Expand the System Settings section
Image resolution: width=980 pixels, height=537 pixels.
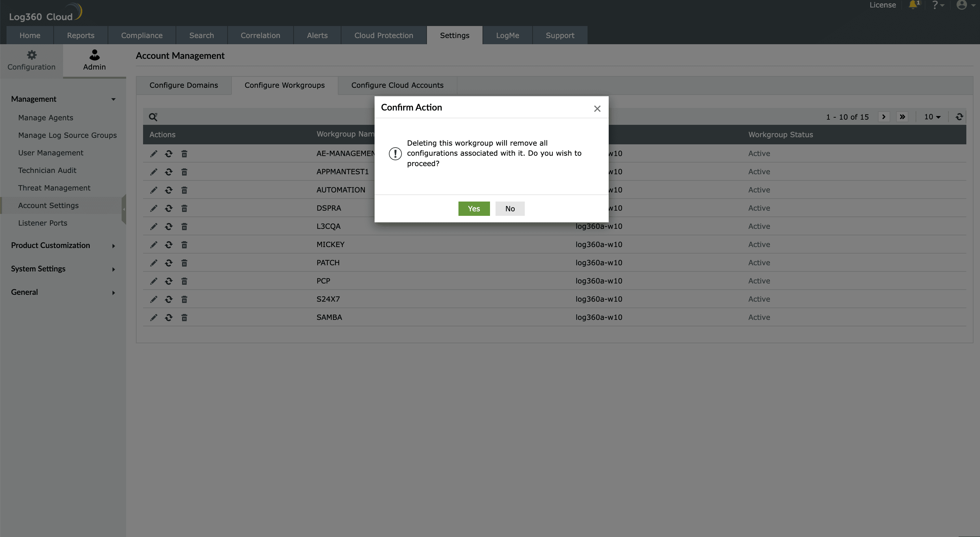(63, 269)
